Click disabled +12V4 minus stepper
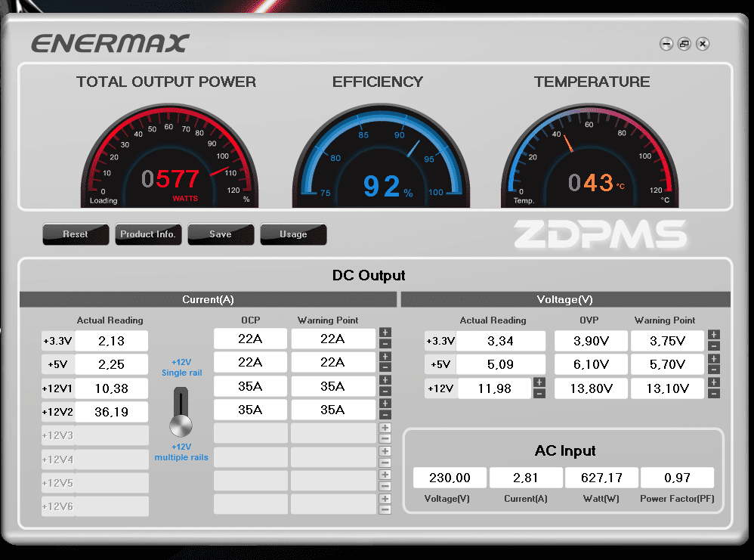 385,463
